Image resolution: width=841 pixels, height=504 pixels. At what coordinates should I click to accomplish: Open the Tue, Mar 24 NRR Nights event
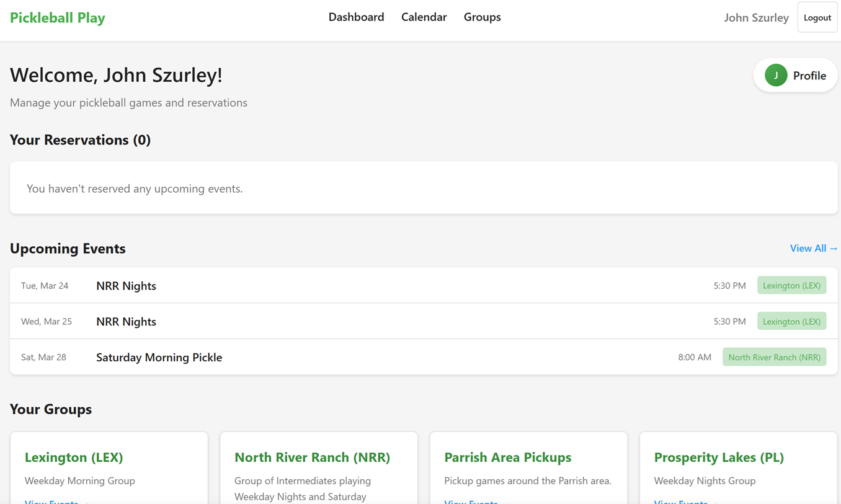pos(424,286)
